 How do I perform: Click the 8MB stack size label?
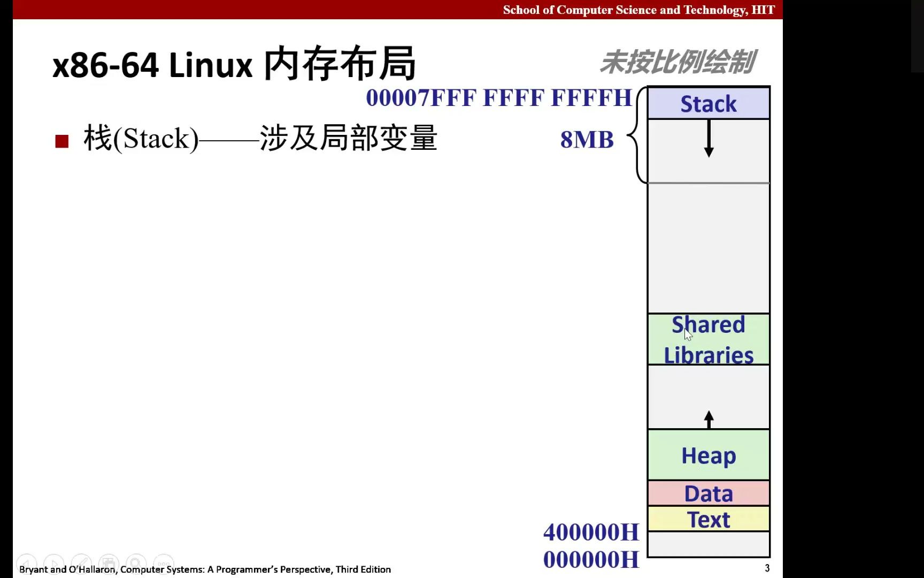point(587,140)
